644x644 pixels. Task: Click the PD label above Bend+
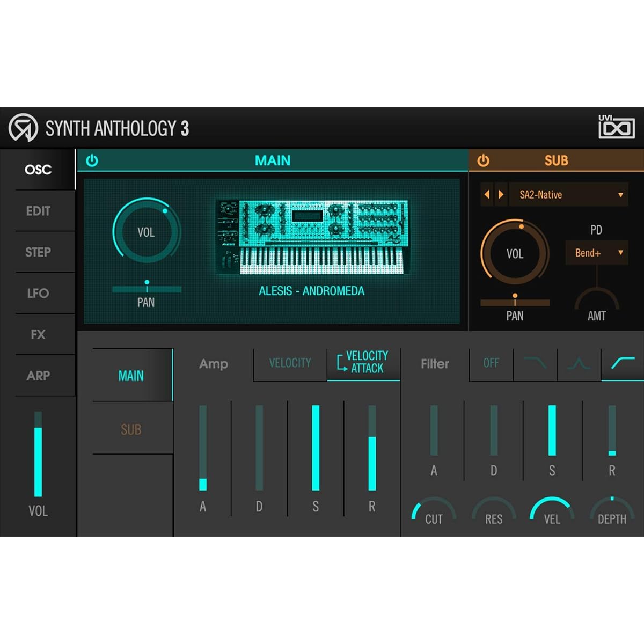(596, 230)
